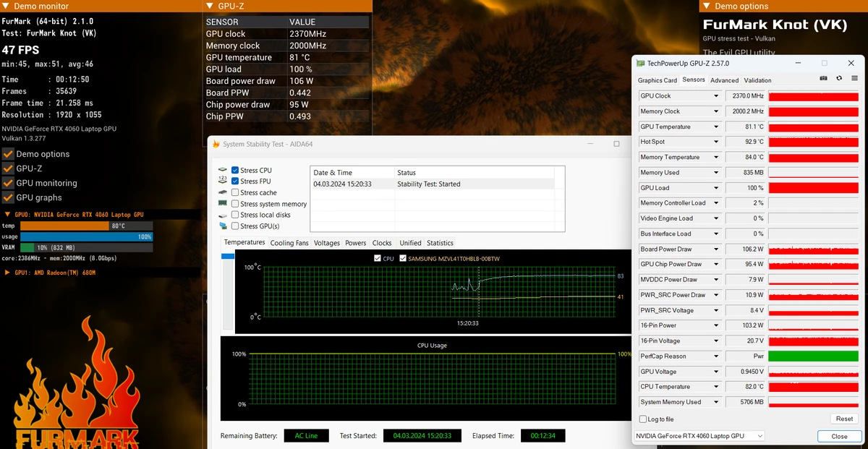This screenshot has height=449, width=868.
Task: Toggle the FurMark Demo options checkbox
Action: [x=8, y=154]
